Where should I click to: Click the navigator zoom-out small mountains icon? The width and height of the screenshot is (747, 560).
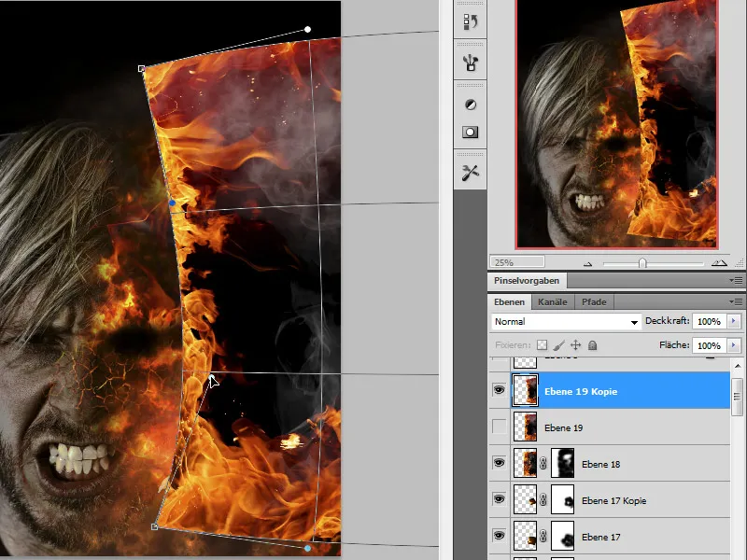[x=588, y=263]
